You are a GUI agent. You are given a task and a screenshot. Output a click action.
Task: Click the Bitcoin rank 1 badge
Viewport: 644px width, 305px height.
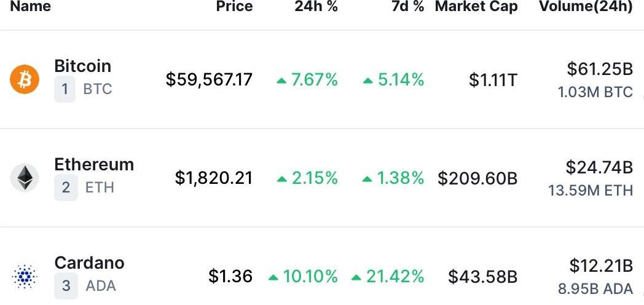click(x=65, y=90)
